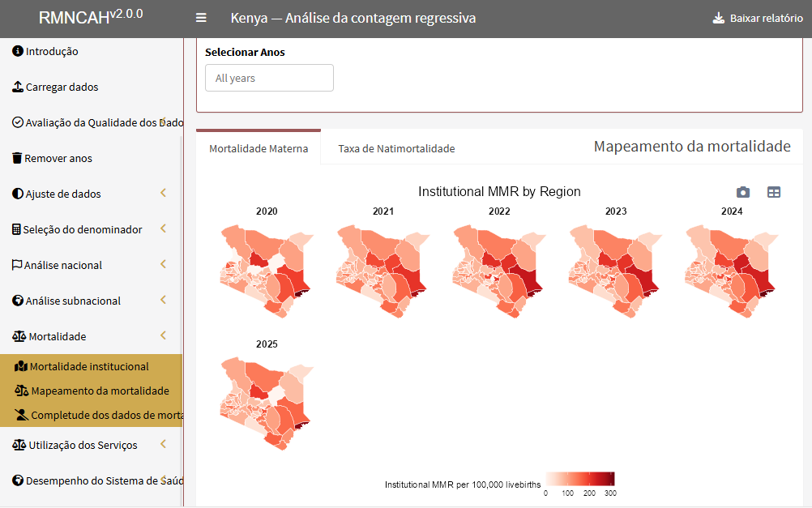This screenshot has width=812, height=508.
Task: Open Introdução in the sidebar
Action: (91, 51)
